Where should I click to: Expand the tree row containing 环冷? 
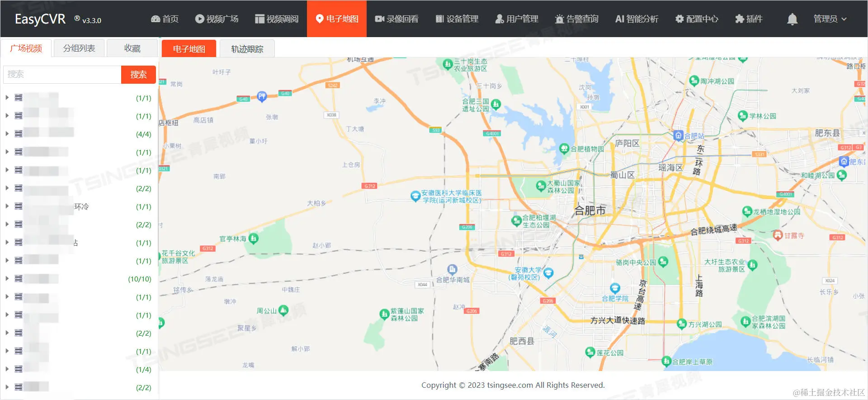coord(7,206)
